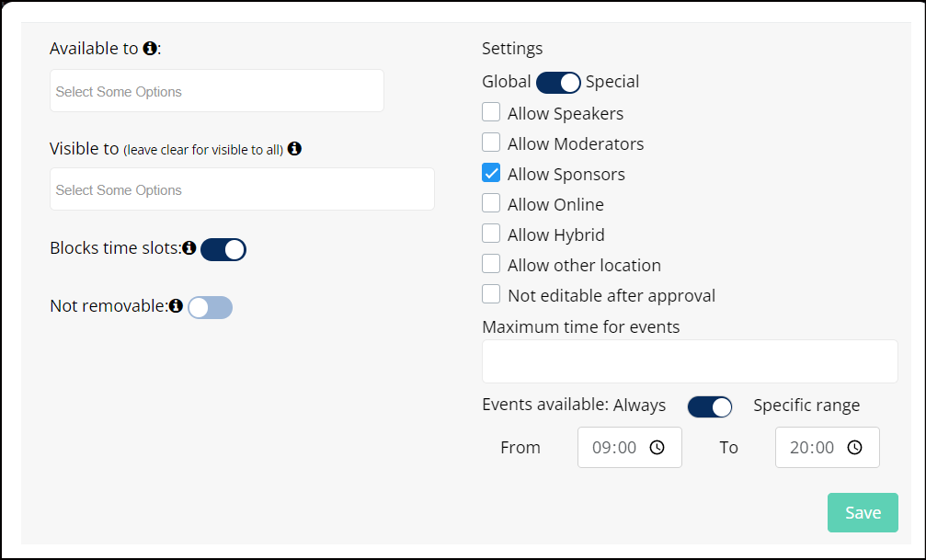The height and width of the screenshot is (560, 926).
Task: Tick the Not editable after approval checkbox
Action: coord(491,294)
